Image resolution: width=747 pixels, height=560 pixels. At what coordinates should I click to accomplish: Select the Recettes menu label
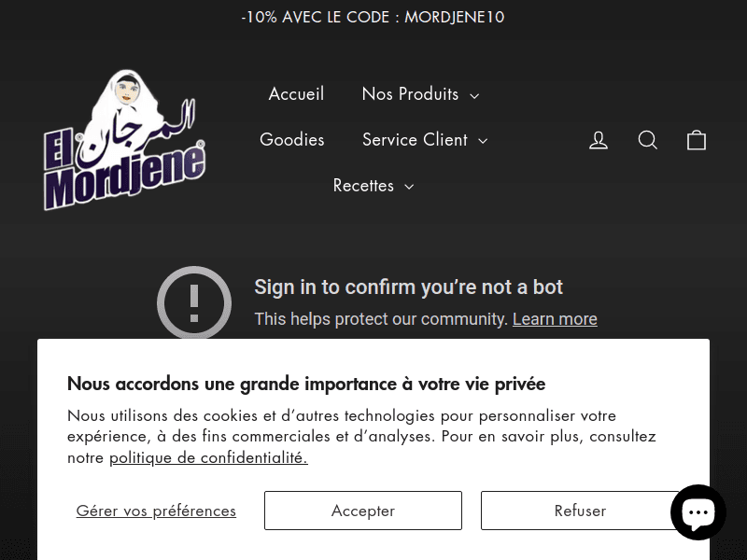pyautogui.click(x=363, y=186)
